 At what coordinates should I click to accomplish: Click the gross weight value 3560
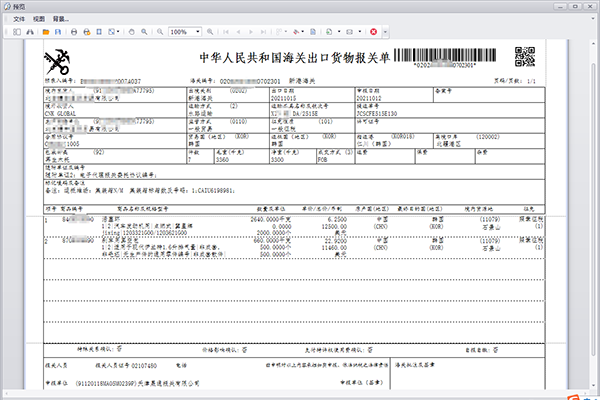coord(222,160)
